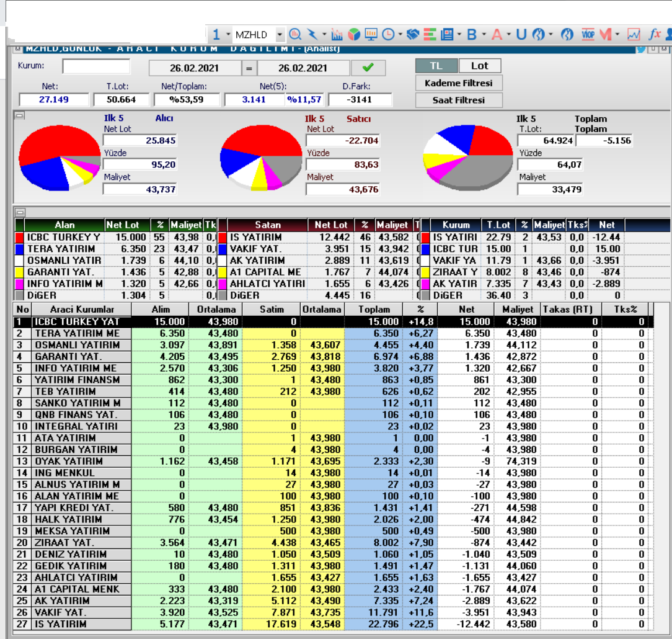The image size is (672, 639).
Task: Click the start date field 26.02.2021
Action: 195,68
